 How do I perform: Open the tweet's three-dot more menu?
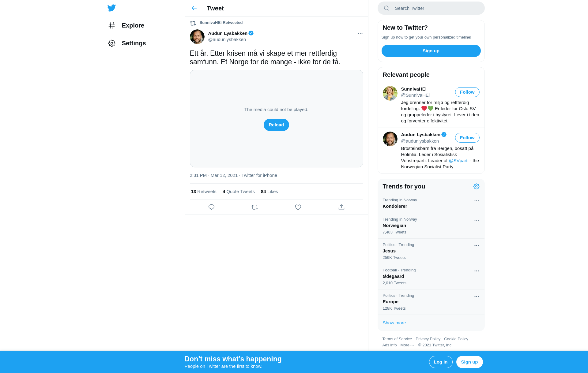tap(360, 33)
